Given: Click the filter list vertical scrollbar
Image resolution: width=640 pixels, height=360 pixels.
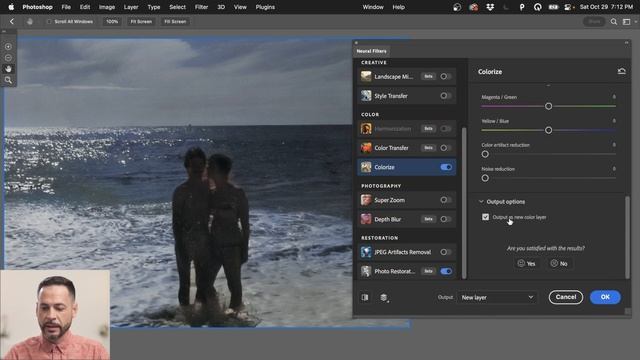Looking at the screenshot, I should [x=464, y=203].
